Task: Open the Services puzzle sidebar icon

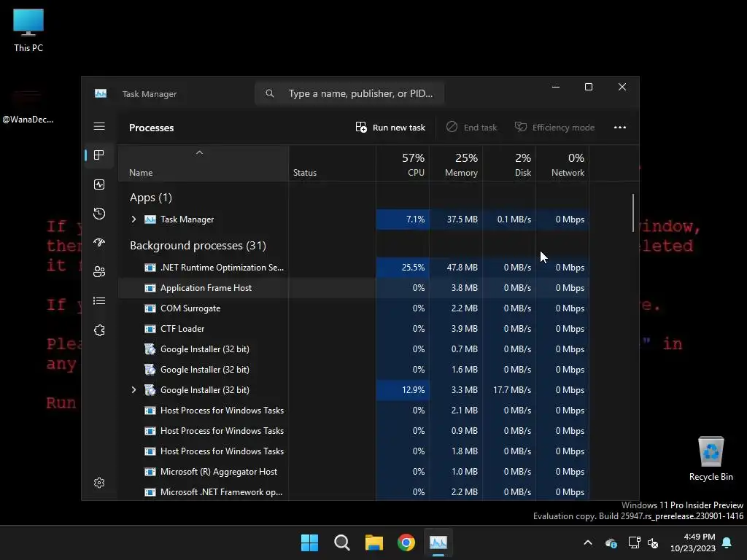Action: tap(99, 330)
